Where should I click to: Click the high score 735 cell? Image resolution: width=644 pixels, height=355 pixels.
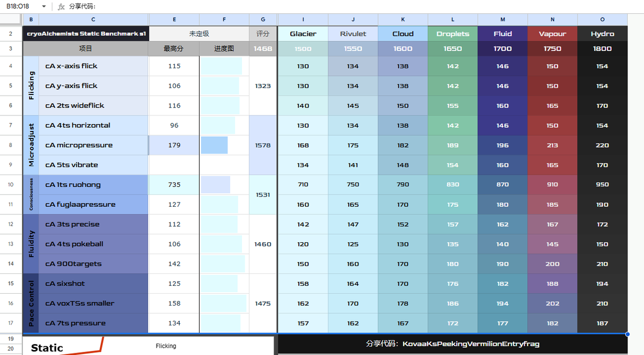pos(174,185)
